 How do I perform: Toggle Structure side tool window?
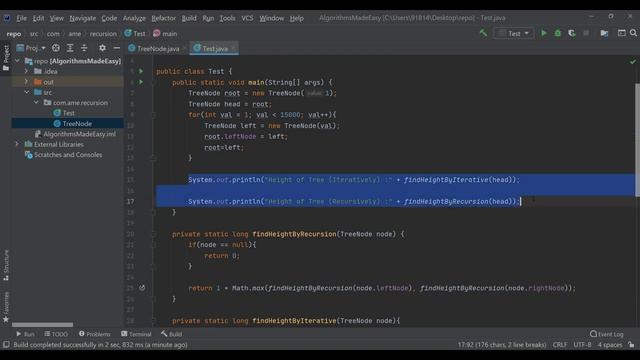point(6,265)
